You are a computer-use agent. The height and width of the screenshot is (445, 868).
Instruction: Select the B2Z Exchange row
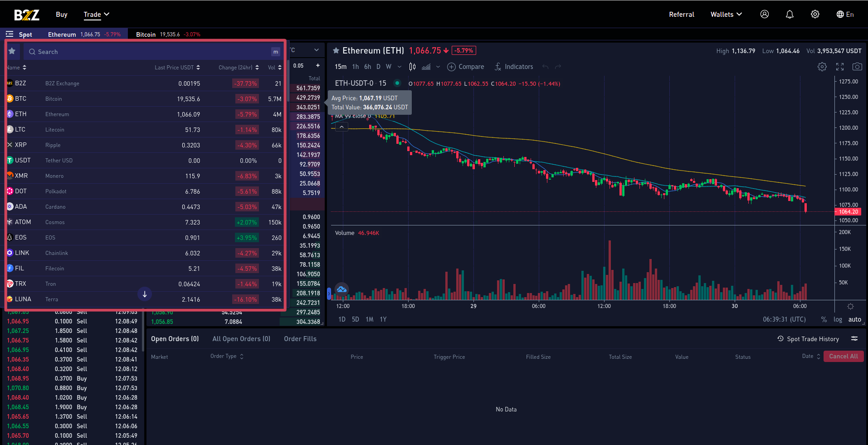click(145, 83)
